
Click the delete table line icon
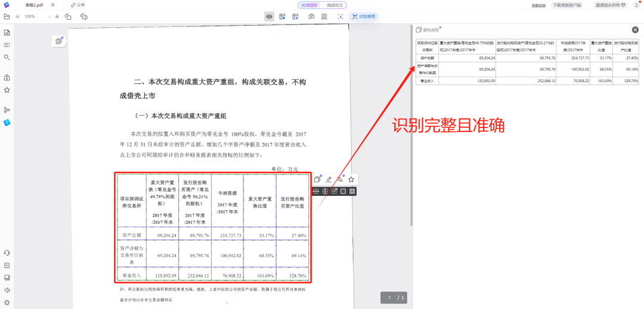(335, 191)
